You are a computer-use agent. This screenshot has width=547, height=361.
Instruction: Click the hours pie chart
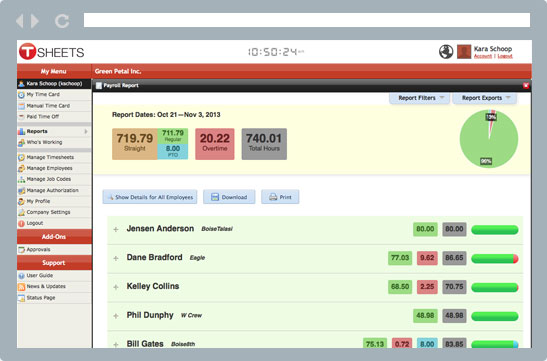click(x=489, y=138)
